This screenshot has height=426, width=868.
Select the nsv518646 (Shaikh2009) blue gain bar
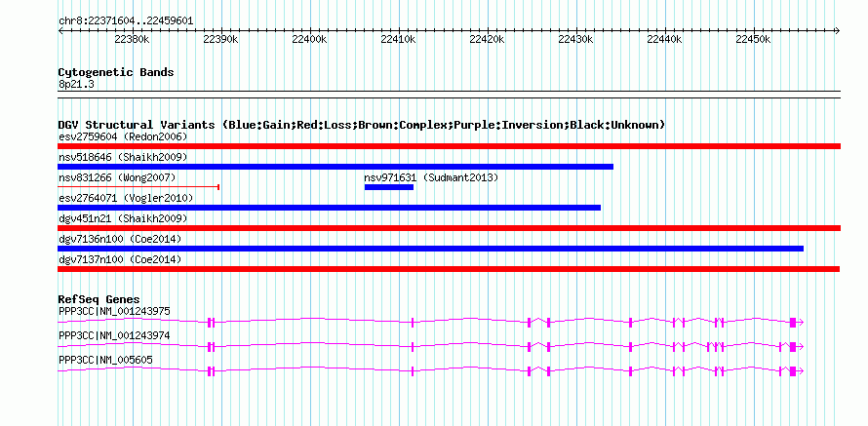(x=335, y=167)
